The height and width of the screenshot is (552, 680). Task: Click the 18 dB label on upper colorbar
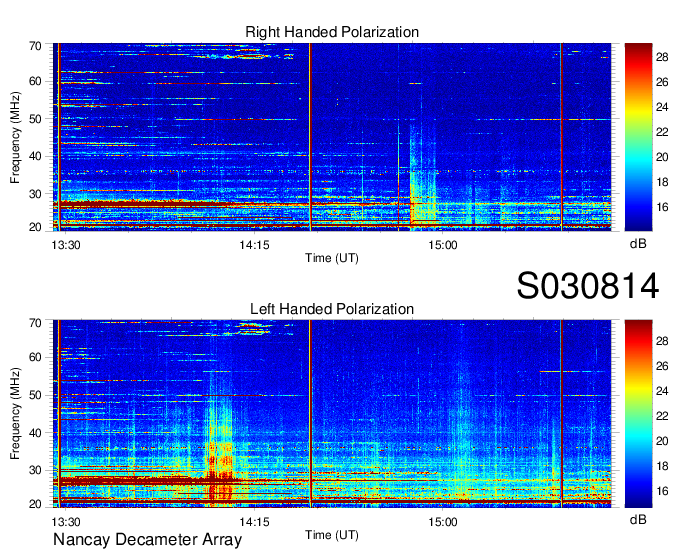click(x=662, y=182)
